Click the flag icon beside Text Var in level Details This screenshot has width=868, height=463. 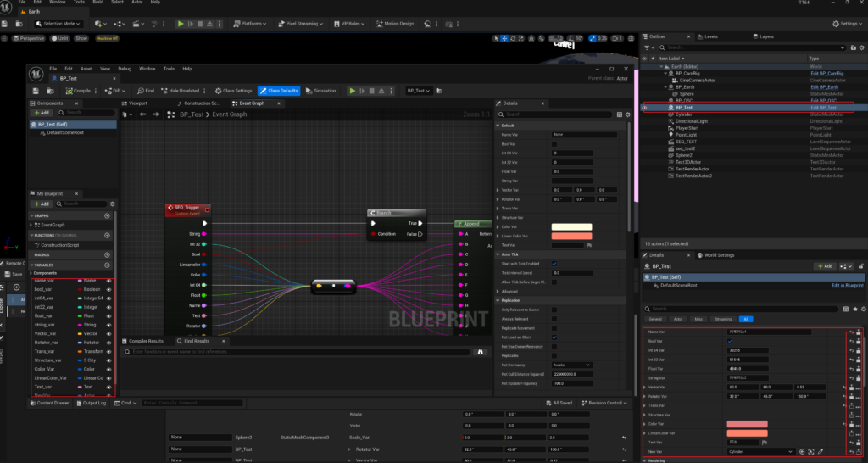[x=765, y=443]
